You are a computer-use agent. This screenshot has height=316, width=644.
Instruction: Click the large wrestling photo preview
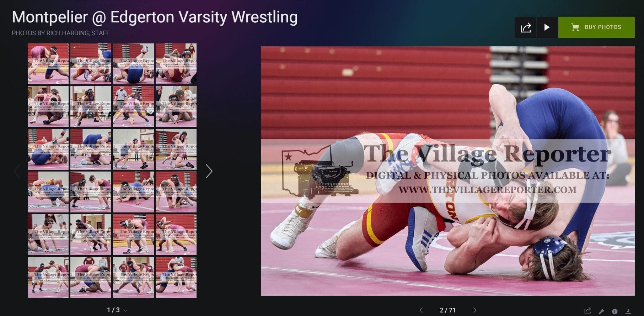[x=448, y=171]
